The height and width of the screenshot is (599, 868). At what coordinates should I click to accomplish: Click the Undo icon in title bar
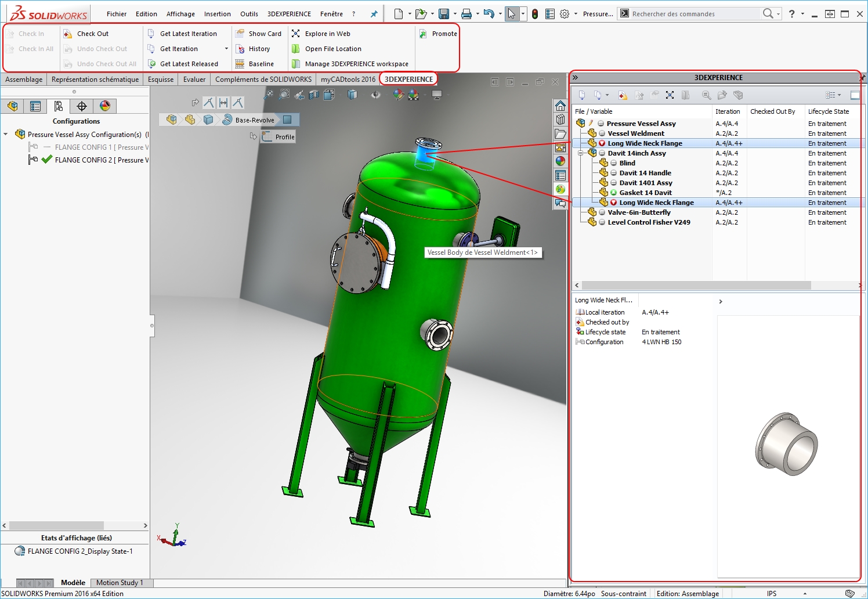(x=489, y=14)
